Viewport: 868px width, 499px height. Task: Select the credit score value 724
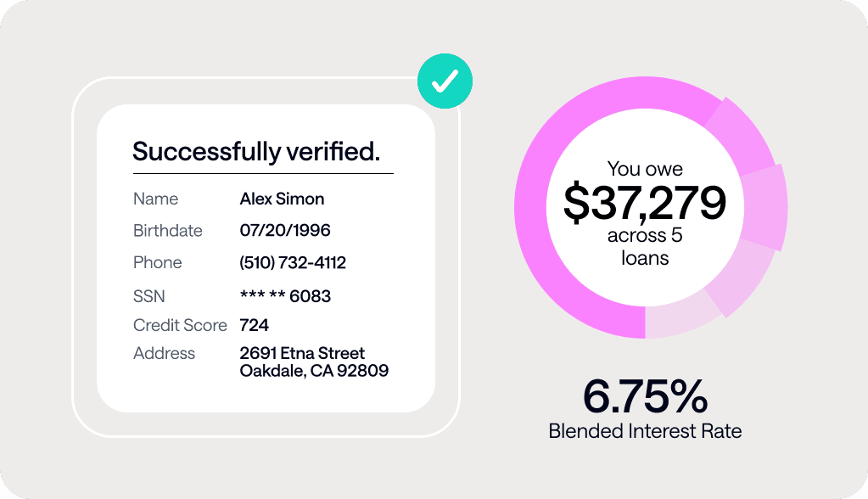pos(254,325)
